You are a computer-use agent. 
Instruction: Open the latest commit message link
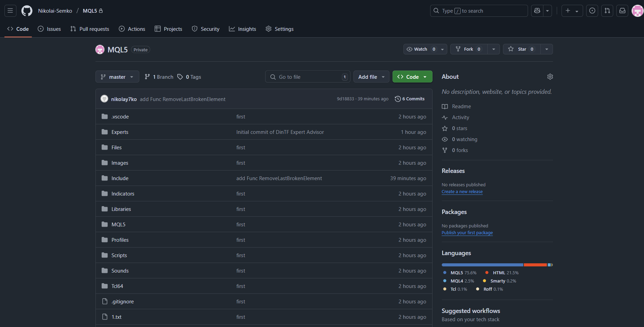pos(183,99)
